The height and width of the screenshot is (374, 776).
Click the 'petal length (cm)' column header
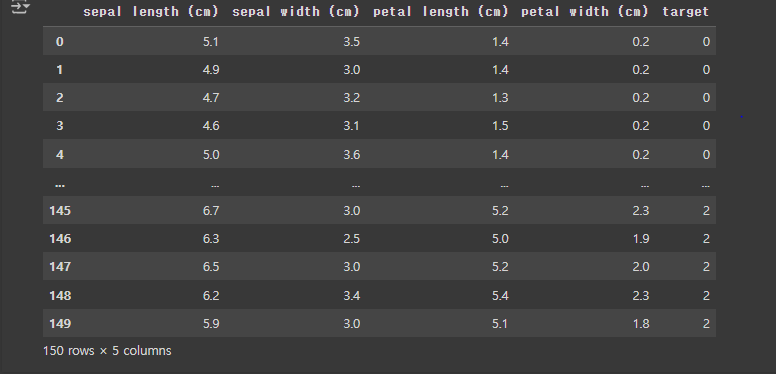tap(440, 12)
